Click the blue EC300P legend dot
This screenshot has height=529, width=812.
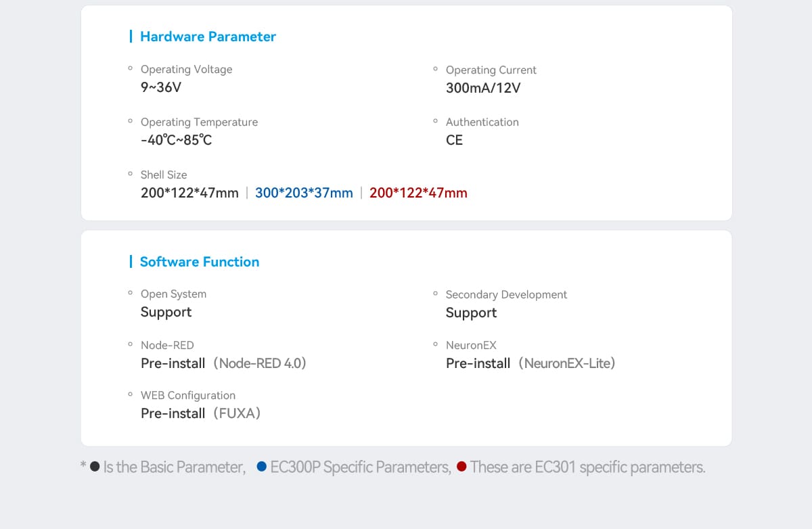[x=261, y=467]
